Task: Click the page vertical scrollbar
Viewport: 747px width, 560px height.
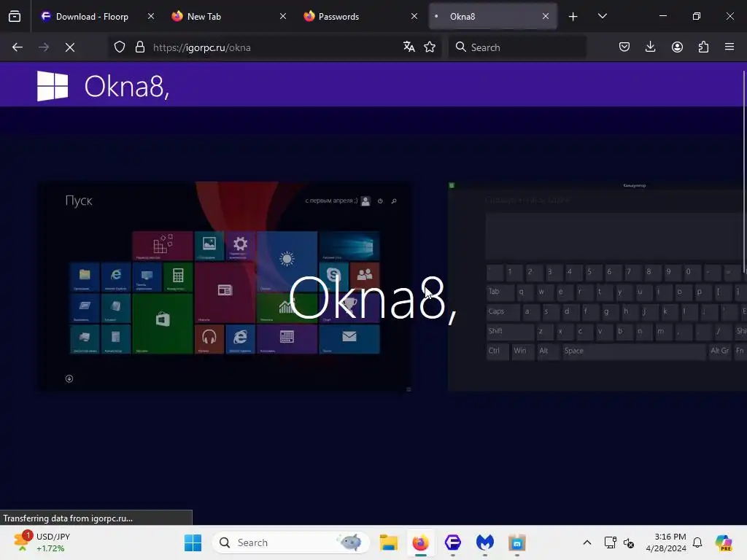Action: coord(744,171)
